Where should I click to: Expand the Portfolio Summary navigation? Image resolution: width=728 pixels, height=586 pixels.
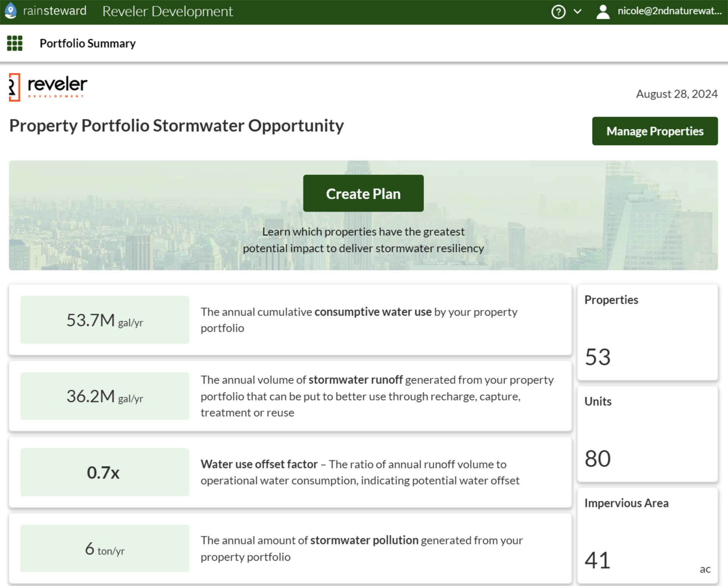click(15, 43)
